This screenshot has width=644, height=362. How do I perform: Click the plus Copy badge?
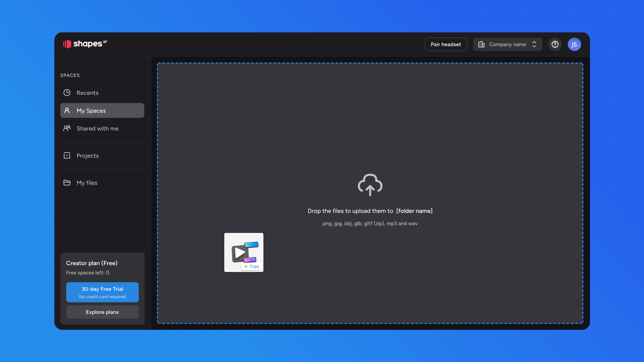[252, 266]
